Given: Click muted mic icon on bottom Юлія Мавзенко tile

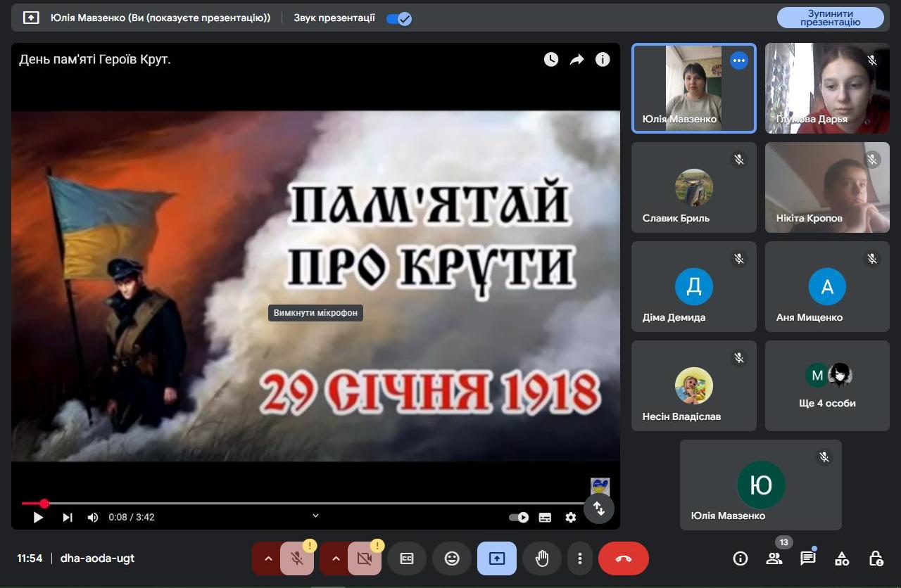Looking at the screenshot, I should coord(824,457).
